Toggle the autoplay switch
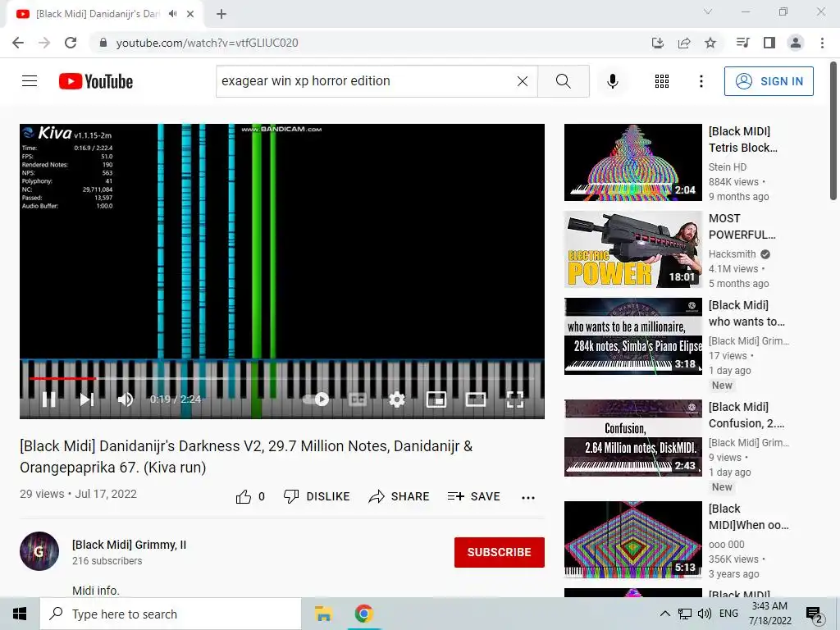The image size is (840, 630). 316,399
